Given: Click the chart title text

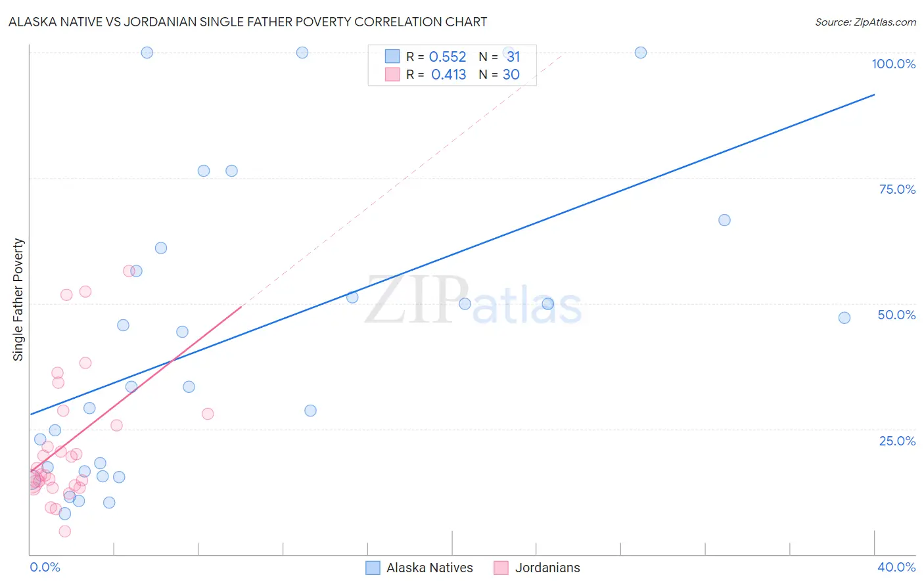Looking at the screenshot, I should click(248, 22).
